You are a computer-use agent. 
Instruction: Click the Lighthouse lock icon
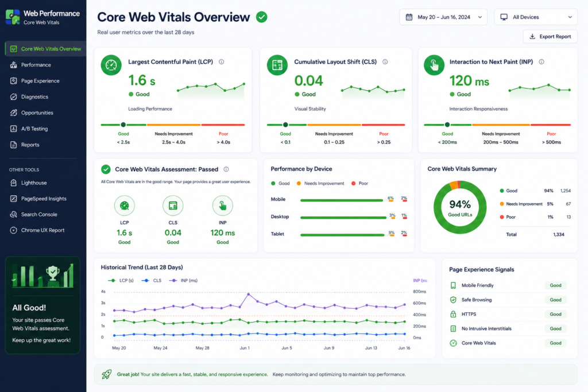[x=14, y=183]
